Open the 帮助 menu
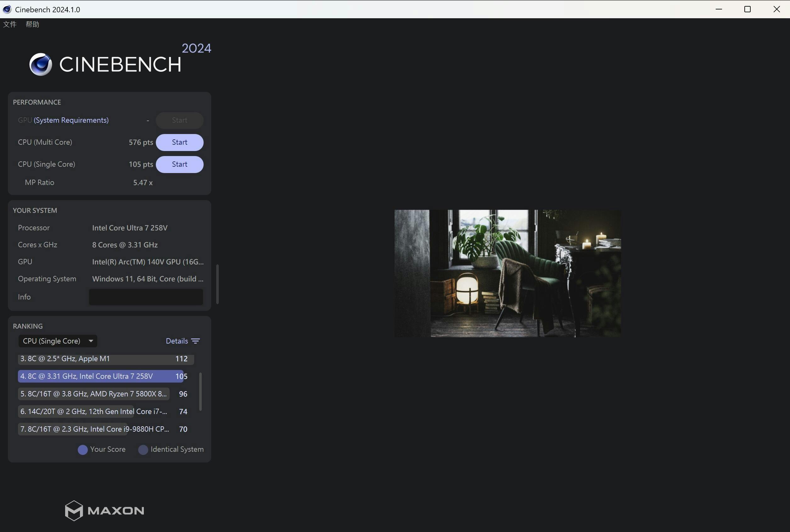 32,24
